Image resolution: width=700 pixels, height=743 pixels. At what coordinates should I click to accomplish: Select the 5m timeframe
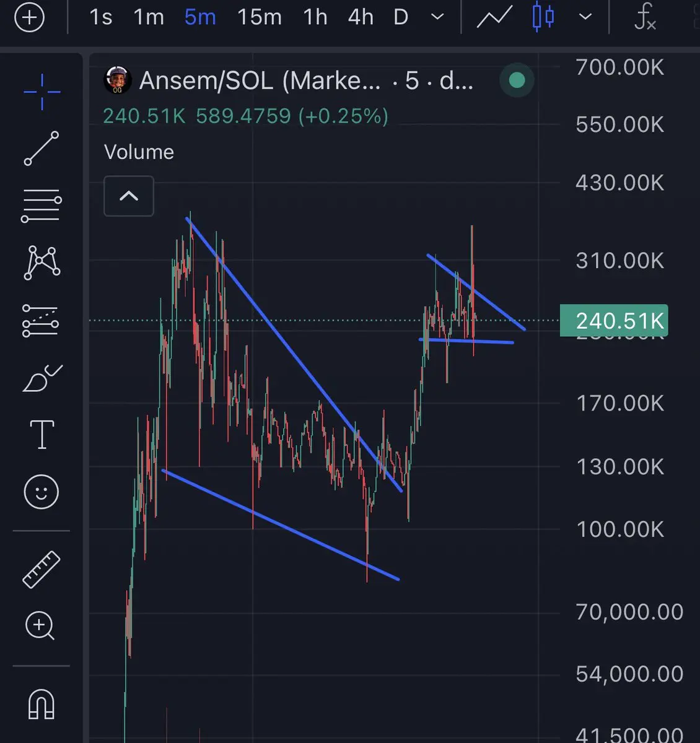coord(200,17)
